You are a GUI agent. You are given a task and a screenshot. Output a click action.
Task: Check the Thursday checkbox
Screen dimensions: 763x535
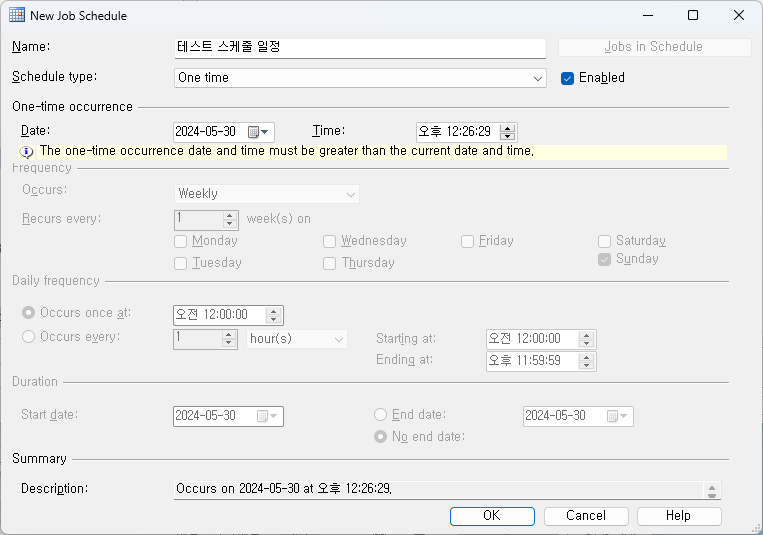pyautogui.click(x=329, y=263)
